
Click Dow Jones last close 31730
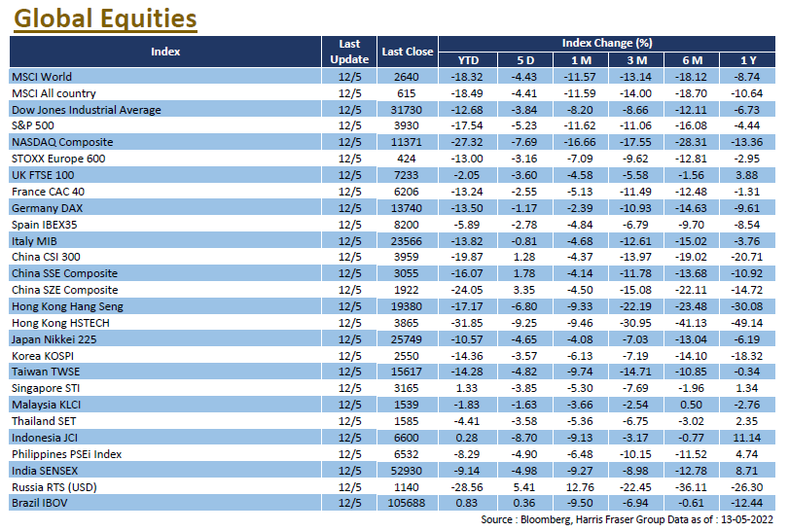coord(406,110)
